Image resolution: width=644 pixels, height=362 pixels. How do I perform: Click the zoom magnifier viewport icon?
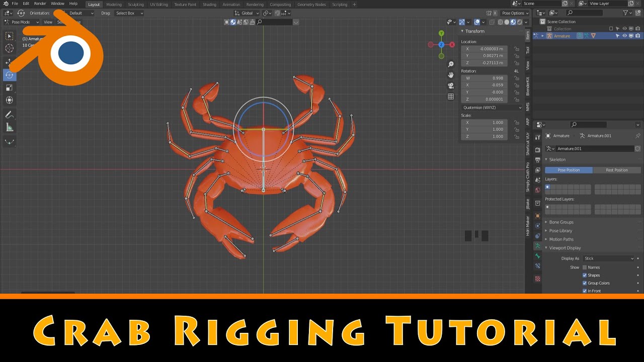click(x=451, y=64)
